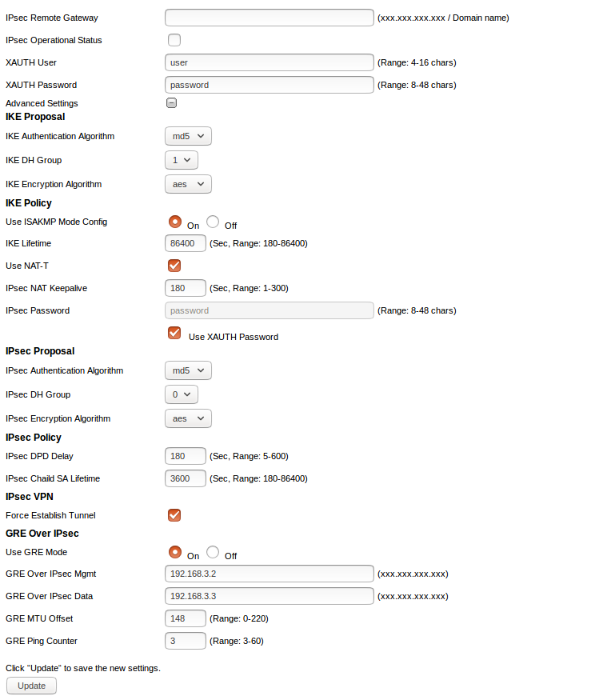Screen dimensions: 615x700
Task: Click the IPsec Remote Gateway field
Action: 269,18
